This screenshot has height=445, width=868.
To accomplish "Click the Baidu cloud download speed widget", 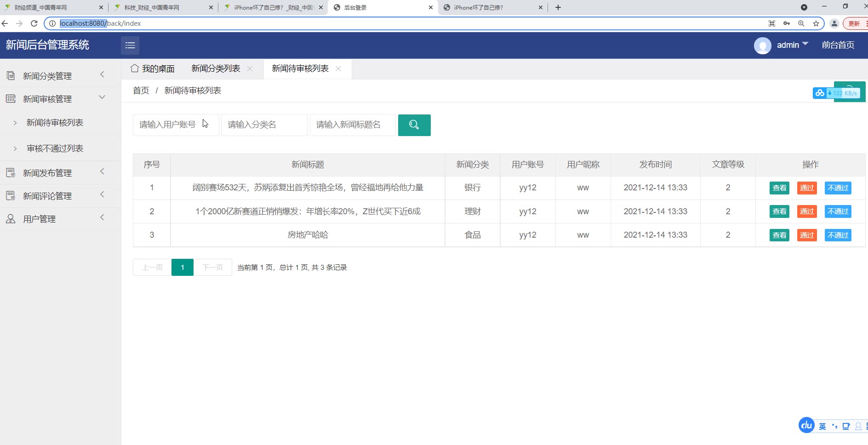I will point(836,93).
